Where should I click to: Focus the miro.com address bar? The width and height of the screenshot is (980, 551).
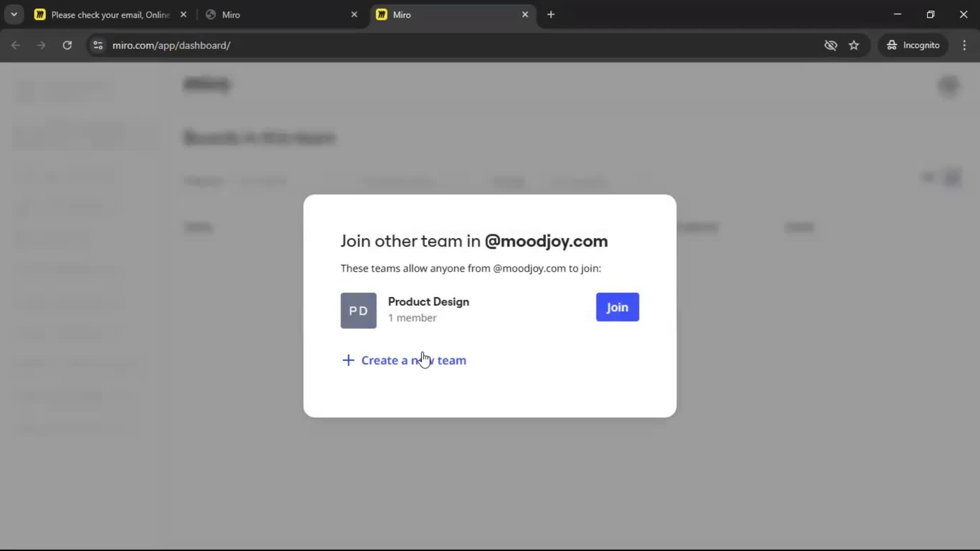(459, 45)
